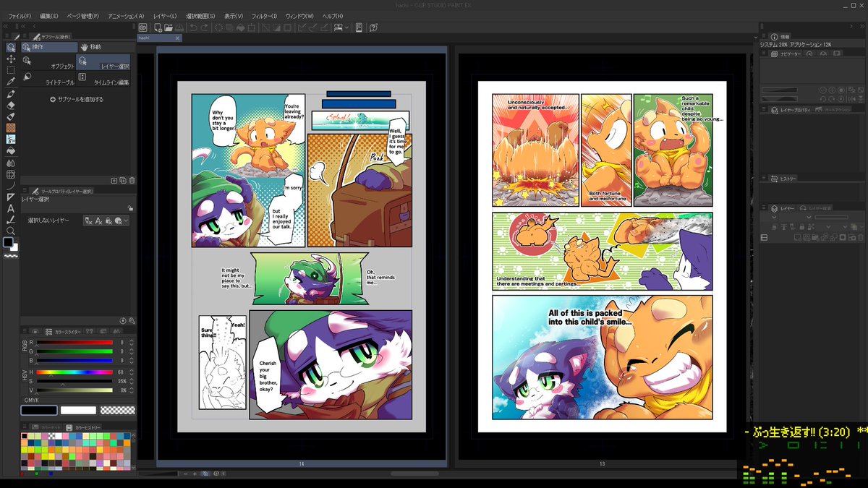Select the rectangular Selection marquee tool

[11, 70]
